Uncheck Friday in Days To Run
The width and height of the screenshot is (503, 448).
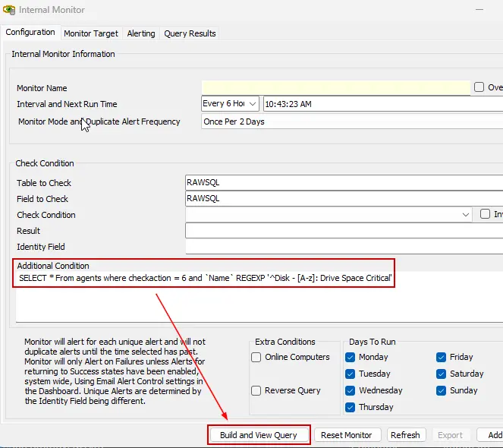click(441, 357)
